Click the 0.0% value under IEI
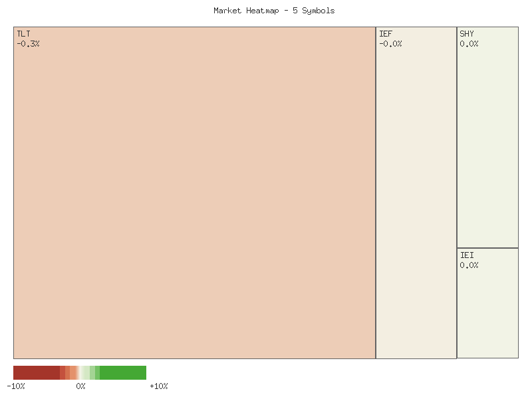 [x=471, y=265]
